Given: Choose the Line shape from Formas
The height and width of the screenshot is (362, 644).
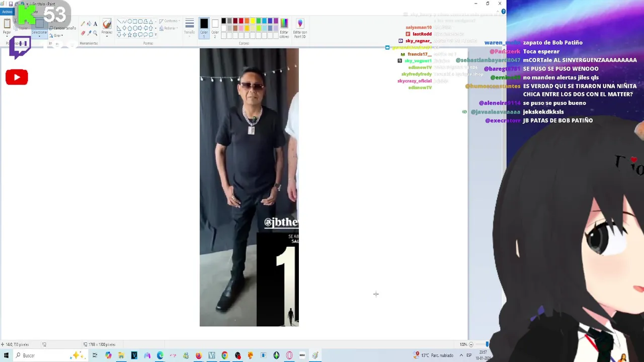Looking at the screenshot, I should pos(119,21).
